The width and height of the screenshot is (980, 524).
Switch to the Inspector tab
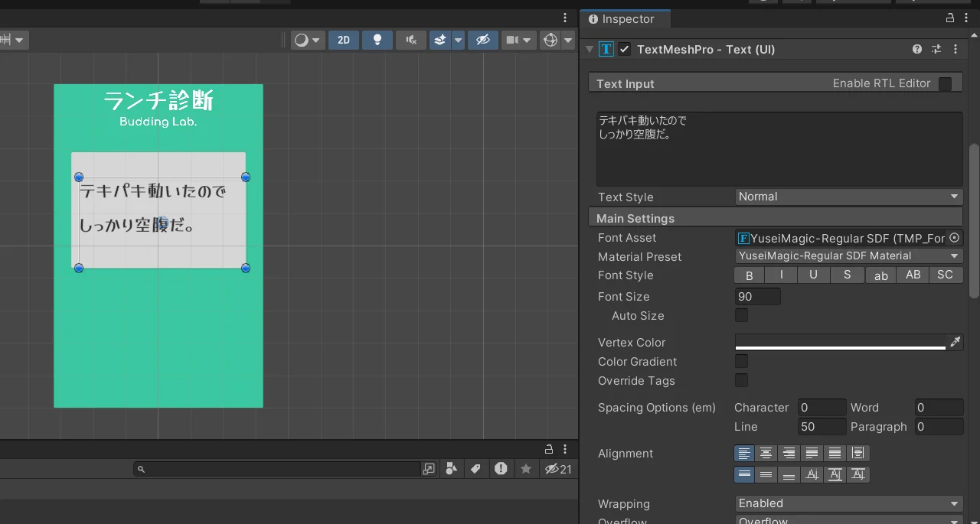[626, 19]
